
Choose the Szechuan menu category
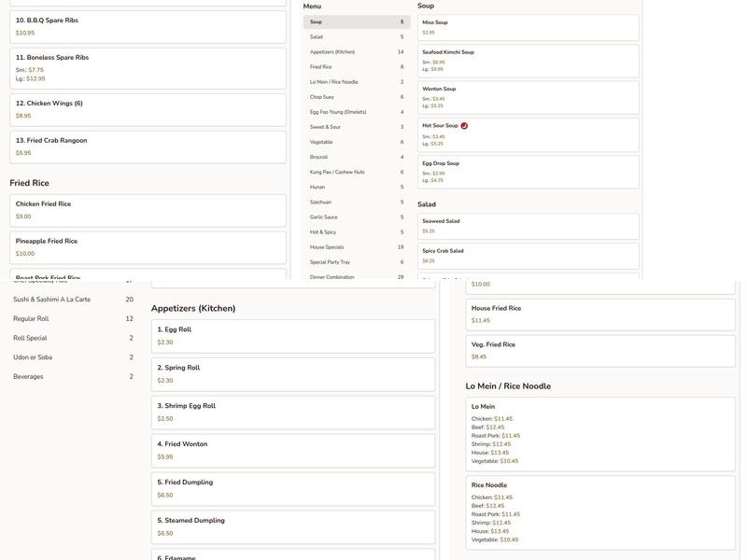[356, 203]
